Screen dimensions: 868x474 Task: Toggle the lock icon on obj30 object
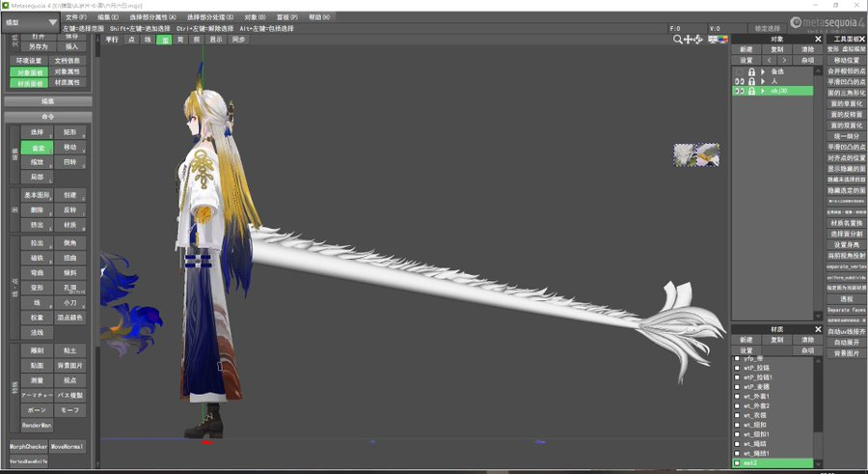tap(751, 91)
